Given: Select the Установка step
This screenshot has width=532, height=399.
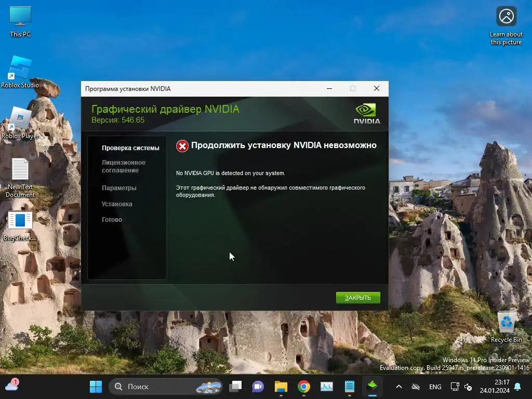Looking at the screenshot, I should pyautogui.click(x=117, y=204).
